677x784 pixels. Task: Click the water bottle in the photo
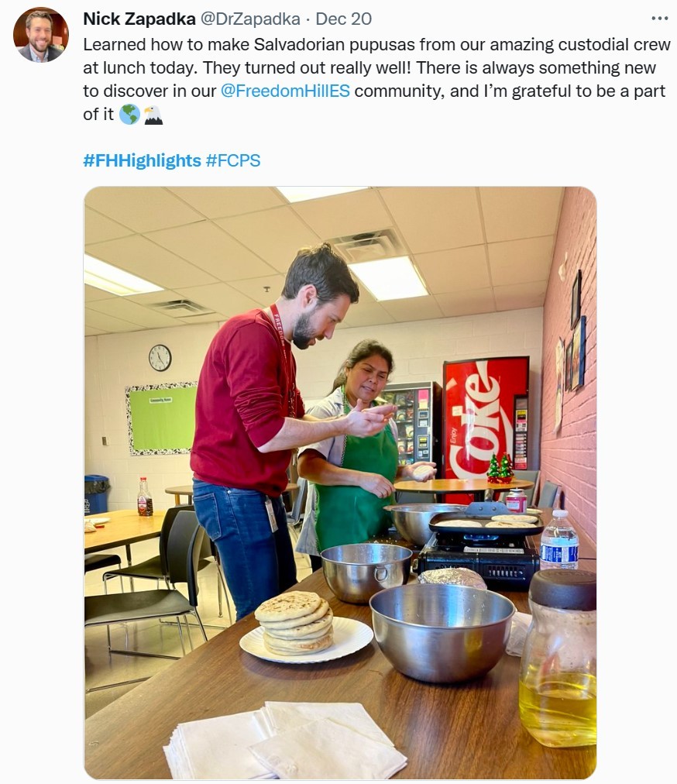(559, 539)
